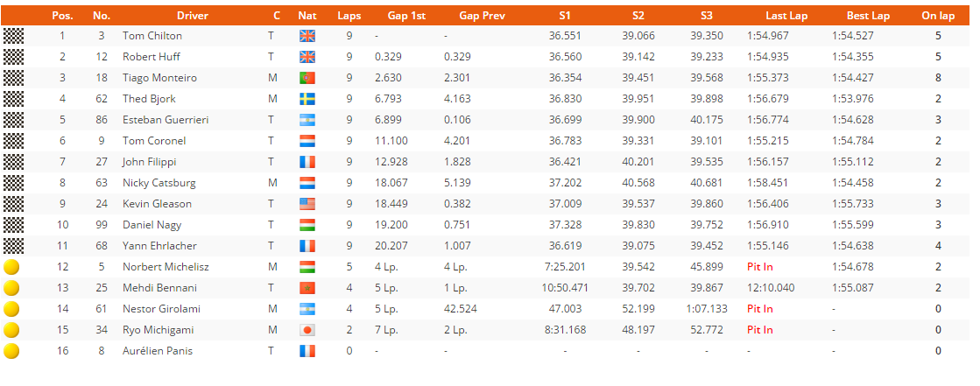Screen dimensions: 980x386
Task: Select driver name Tom Coronel
Action: (154, 141)
